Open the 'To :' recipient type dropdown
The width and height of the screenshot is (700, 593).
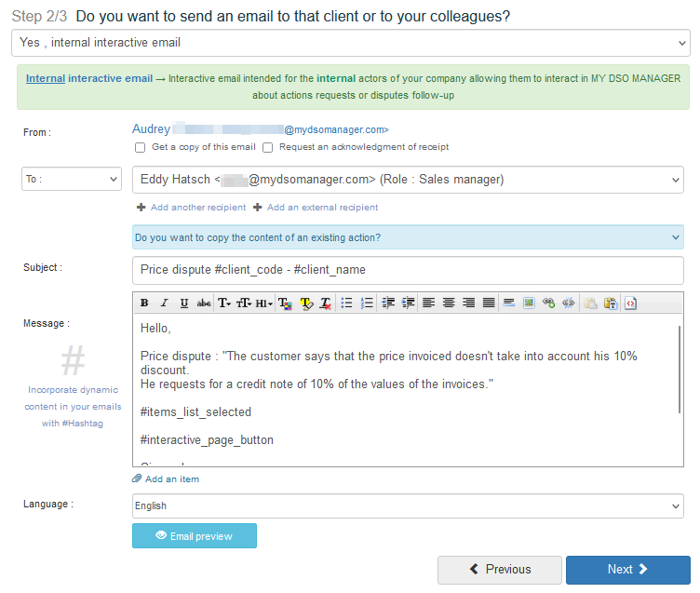[72, 179]
